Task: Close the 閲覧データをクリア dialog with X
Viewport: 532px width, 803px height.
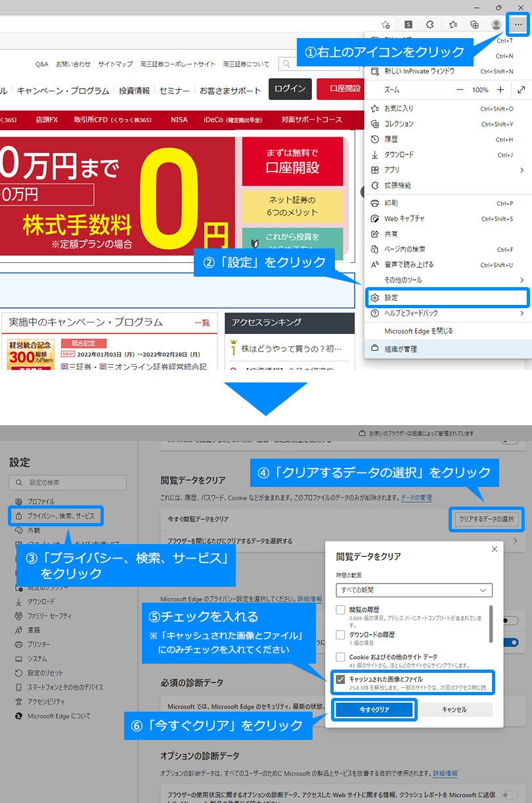Action: click(x=494, y=549)
